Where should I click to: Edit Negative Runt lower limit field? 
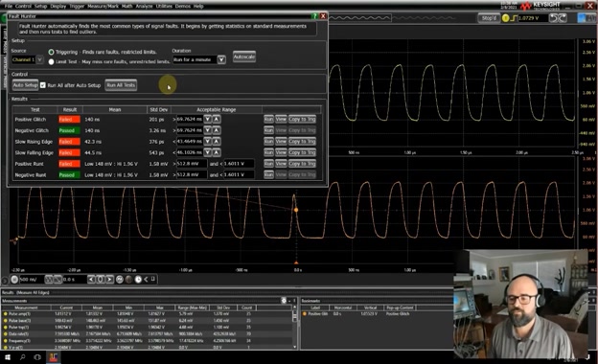pyautogui.click(x=192, y=174)
